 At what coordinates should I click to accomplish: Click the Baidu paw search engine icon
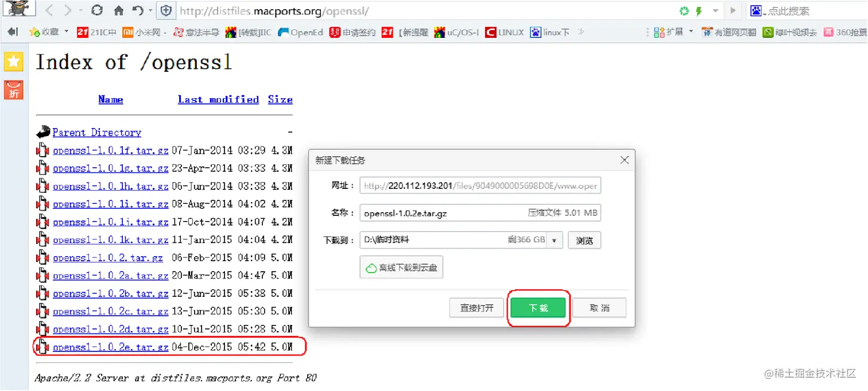click(x=756, y=10)
